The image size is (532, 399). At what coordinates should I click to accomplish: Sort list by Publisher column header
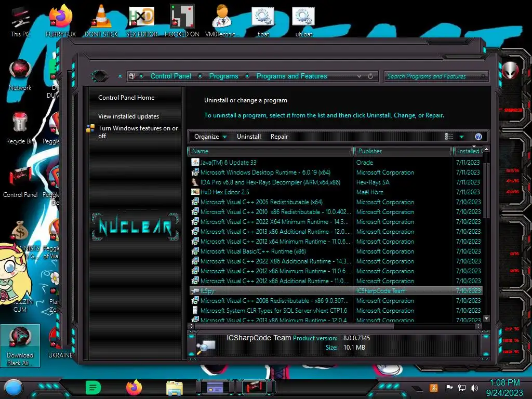coord(403,151)
